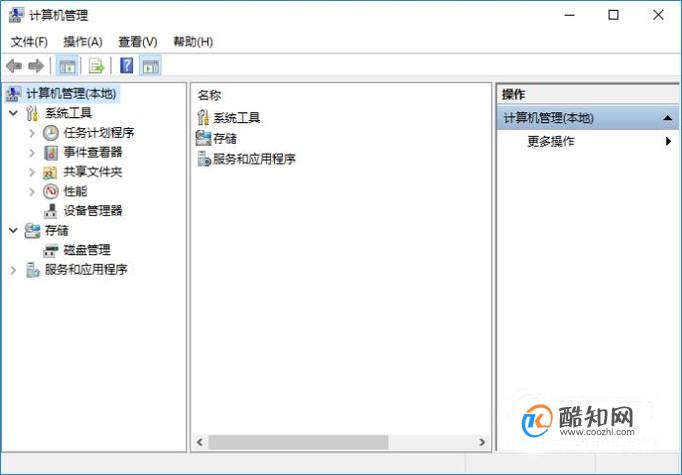Select 计算机管理(本地) root label in tree
This screenshot has height=475, width=682.
[71, 94]
